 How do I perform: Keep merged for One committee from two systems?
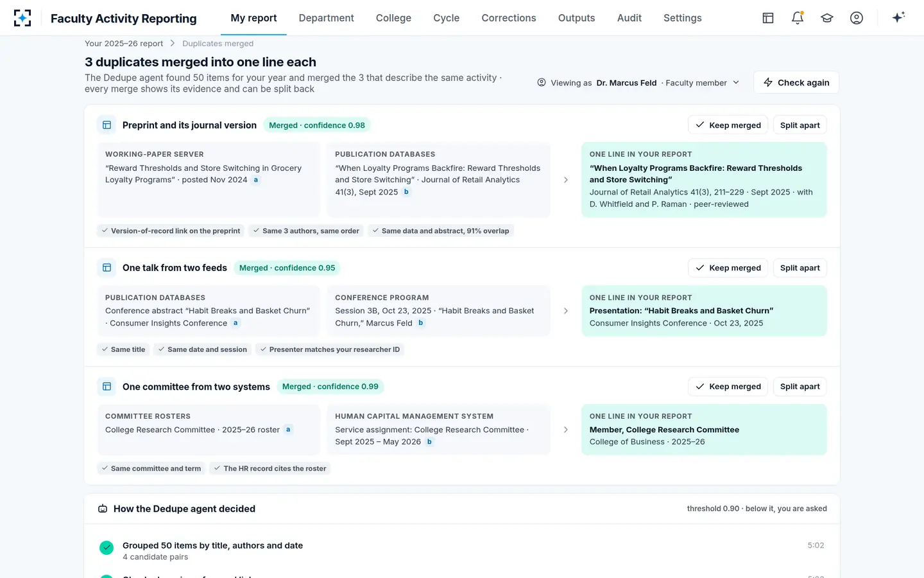(x=728, y=387)
